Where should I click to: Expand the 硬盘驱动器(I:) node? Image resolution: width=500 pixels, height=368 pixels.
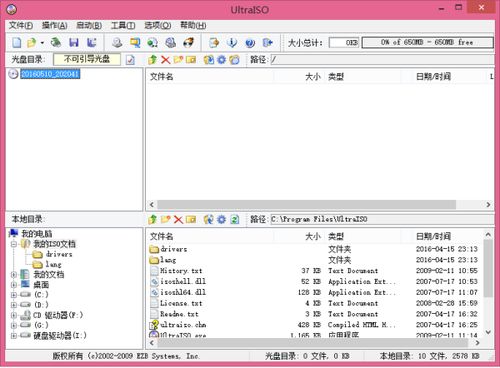pyautogui.click(x=14, y=335)
